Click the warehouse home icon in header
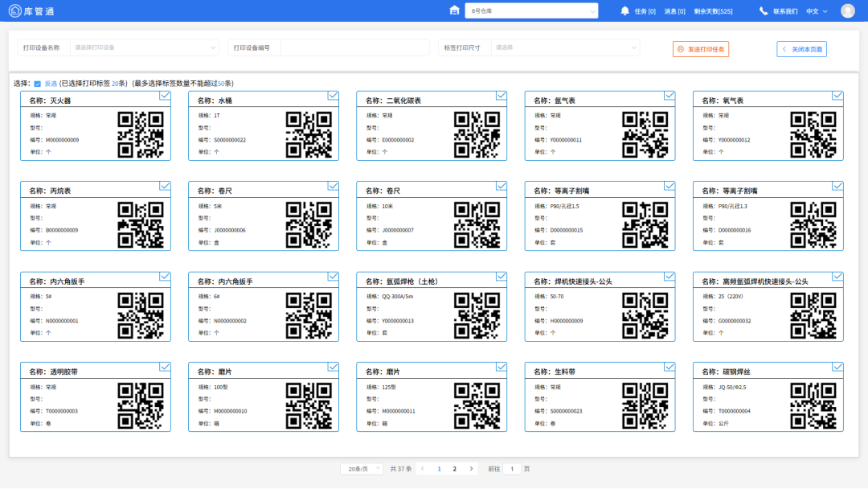868x489 pixels. 454,10
